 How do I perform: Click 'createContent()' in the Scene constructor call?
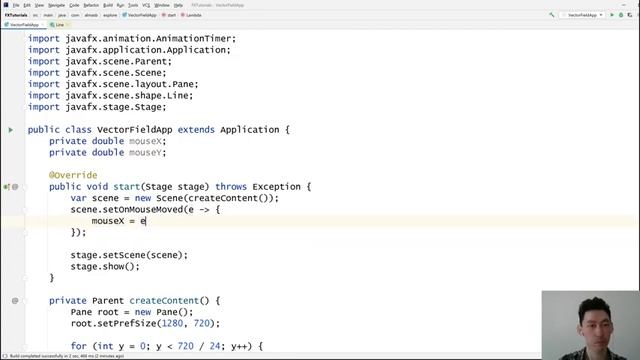click(228, 198)
